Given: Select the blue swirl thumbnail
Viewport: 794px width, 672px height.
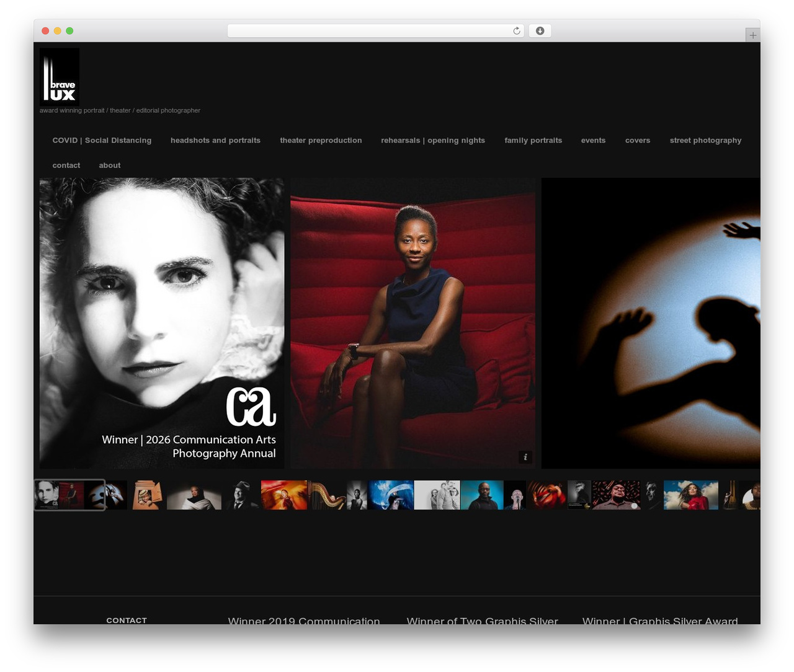Looking at the screenshot, I should (x=391, y=495).
